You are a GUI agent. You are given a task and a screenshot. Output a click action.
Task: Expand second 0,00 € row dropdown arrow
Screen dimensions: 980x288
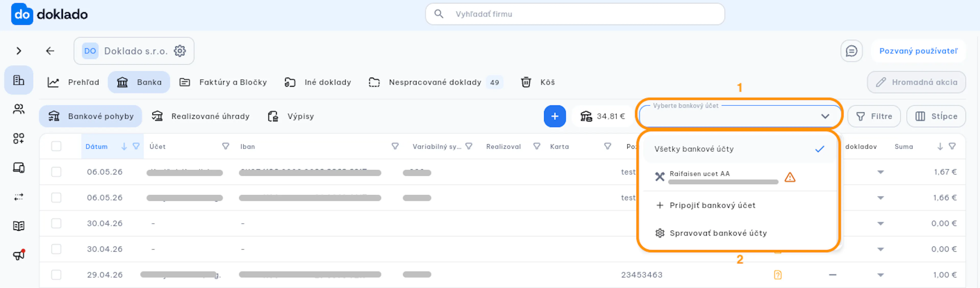[880, 249]
